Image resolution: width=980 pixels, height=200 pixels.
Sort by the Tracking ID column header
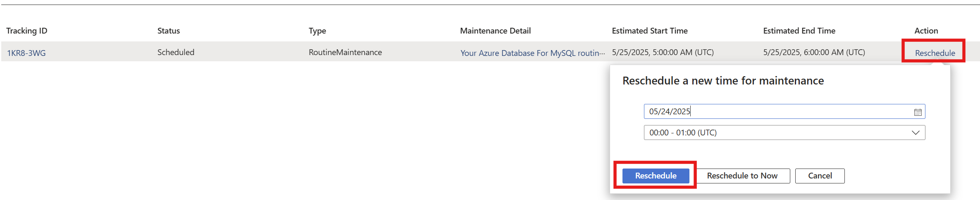pos(27,31)
